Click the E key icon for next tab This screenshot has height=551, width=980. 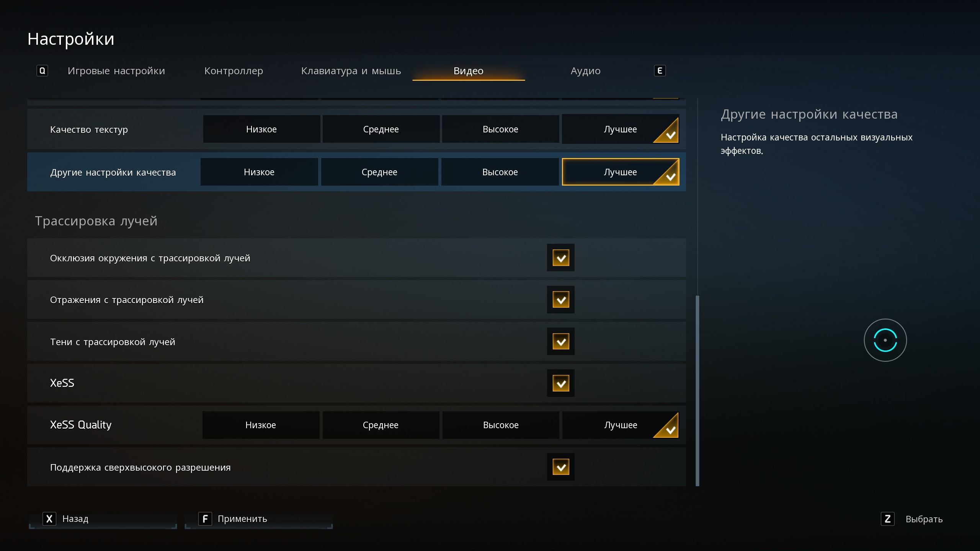click(659, 71)
